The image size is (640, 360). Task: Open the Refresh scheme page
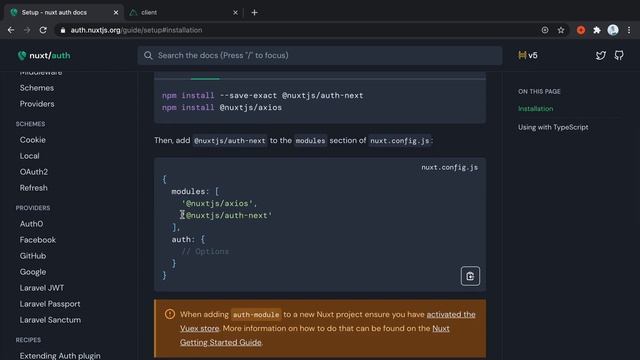tap(33, 188)
